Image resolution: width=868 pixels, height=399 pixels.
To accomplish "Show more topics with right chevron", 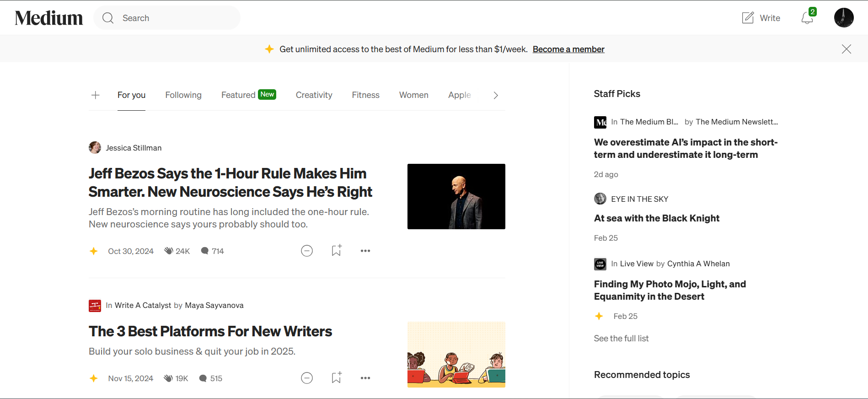I will pos(496,95).
